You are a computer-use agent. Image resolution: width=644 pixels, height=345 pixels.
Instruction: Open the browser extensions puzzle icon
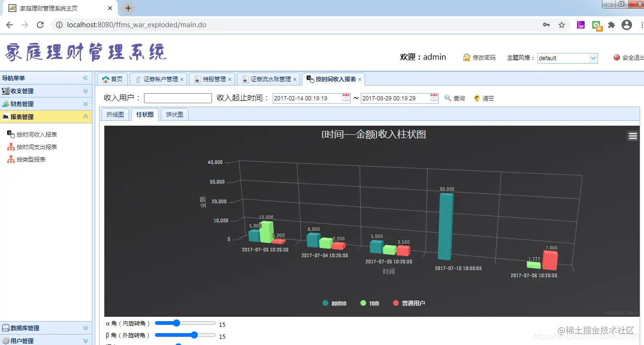(611, 25)
